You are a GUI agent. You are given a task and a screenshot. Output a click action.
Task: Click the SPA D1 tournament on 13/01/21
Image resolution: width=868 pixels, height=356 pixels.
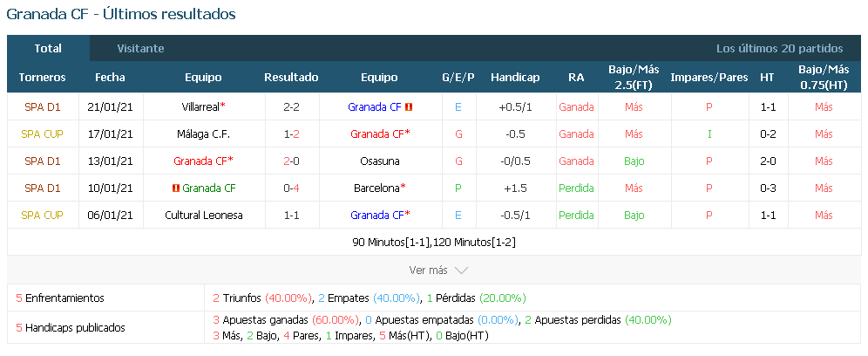pos(43,161)
